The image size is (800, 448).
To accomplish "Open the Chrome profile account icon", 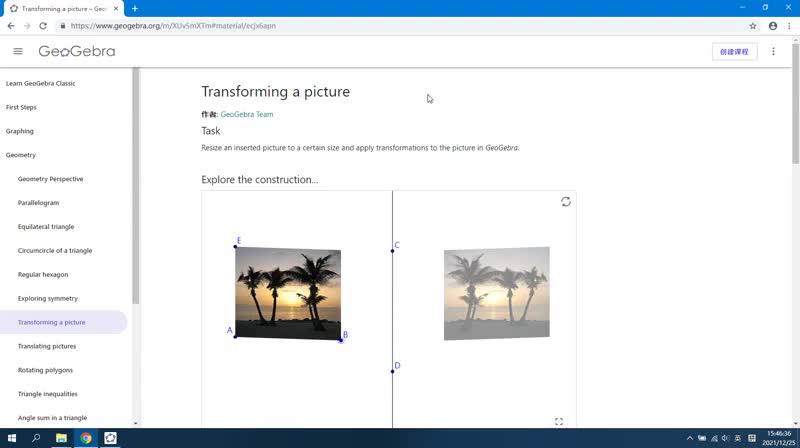I will coord(773,26).
